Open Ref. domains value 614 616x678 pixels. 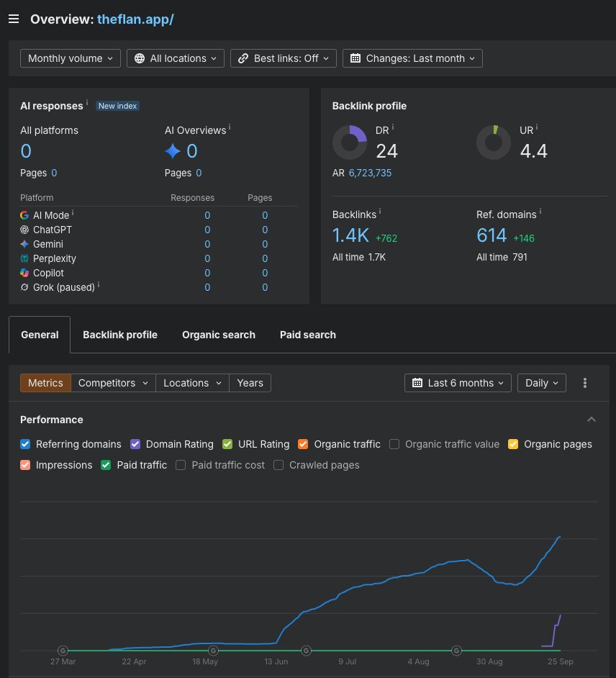(492, 235)
